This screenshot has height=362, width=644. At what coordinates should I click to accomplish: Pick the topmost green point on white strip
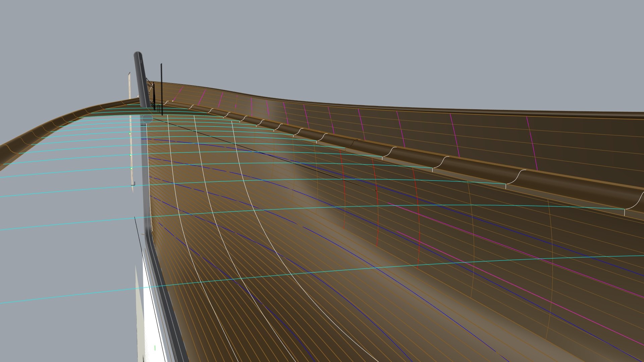point(130,133)
